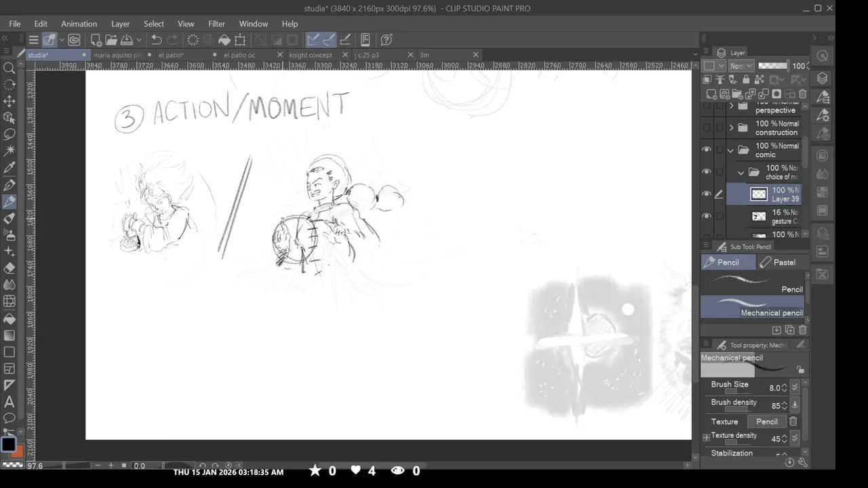Select the Text tool
Viewport: 868px width, 488px height.
[9, 402]
